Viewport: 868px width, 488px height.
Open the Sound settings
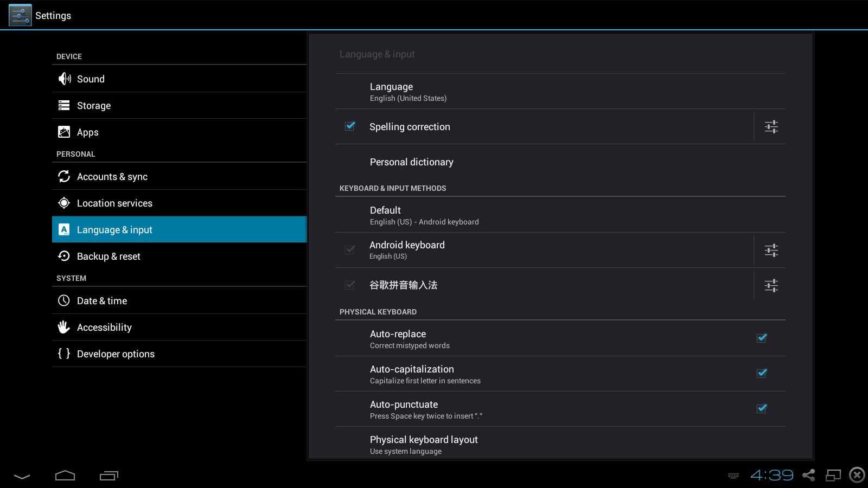click(x=180, y=79)
